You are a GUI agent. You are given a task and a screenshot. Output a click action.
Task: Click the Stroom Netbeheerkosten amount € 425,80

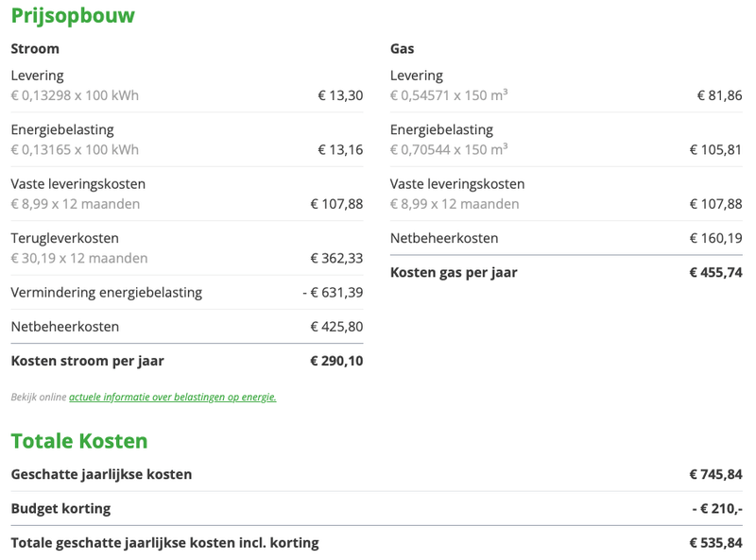pos(336,327)
